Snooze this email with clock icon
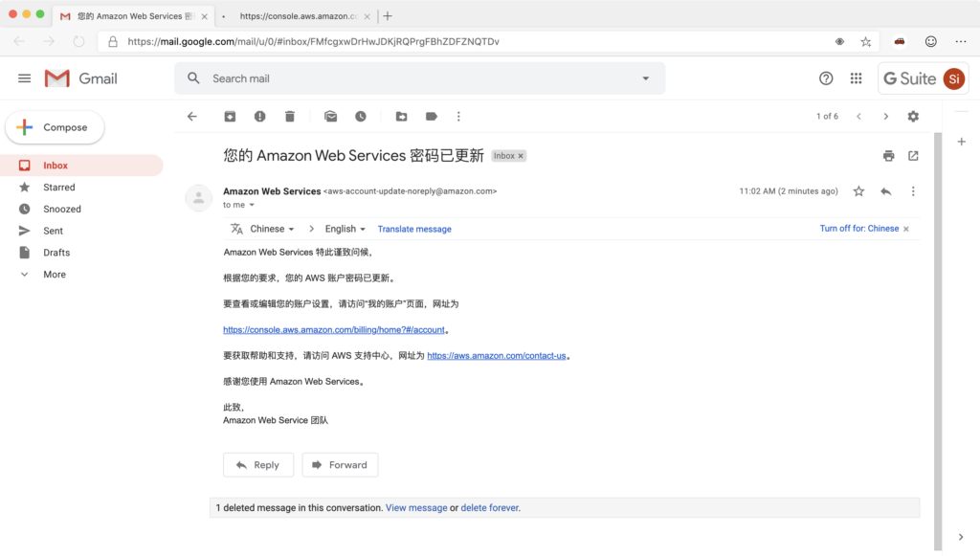Image resolution: width=980 pixels, height=556 pixels. coord(361,116)
